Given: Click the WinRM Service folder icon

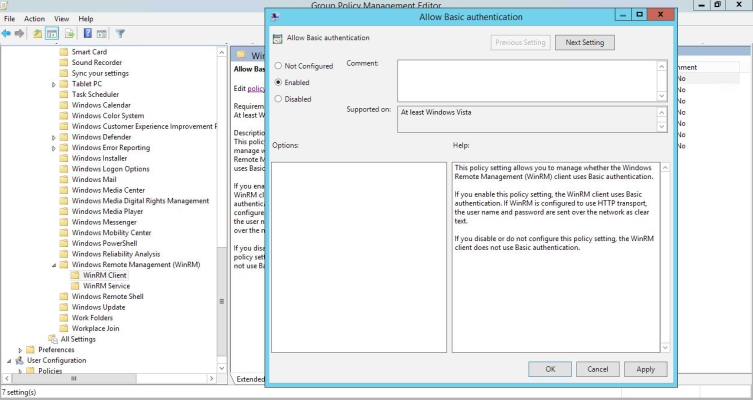Looking at the screenshot, I should pyautogui.click(x=74, y=286).
